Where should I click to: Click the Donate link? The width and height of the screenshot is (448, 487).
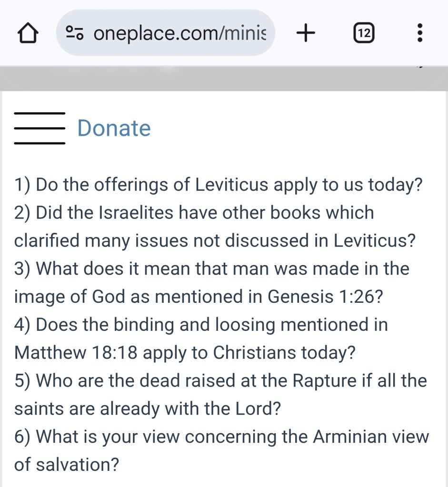[114, 128]
